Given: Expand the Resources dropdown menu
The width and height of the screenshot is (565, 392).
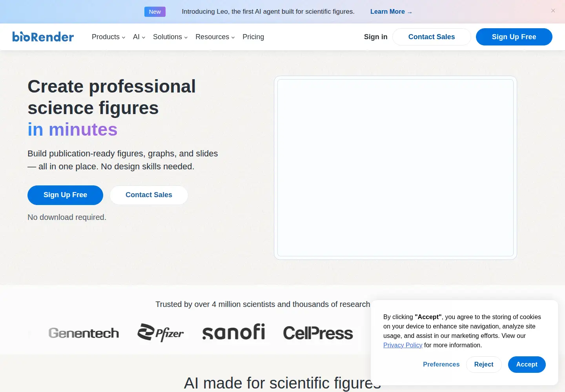Looking at the screenshot, I should pos(215,37).
